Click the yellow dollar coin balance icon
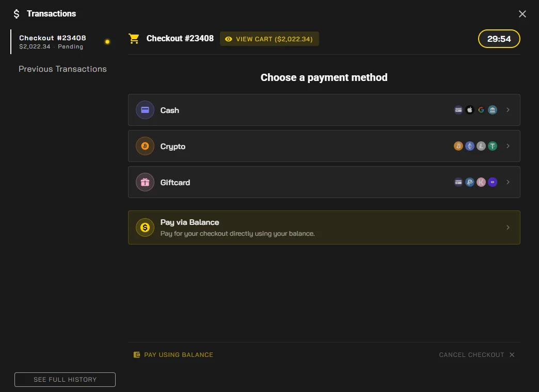The width and height of the screenshot is (539, 392). (x=145, y=227)
